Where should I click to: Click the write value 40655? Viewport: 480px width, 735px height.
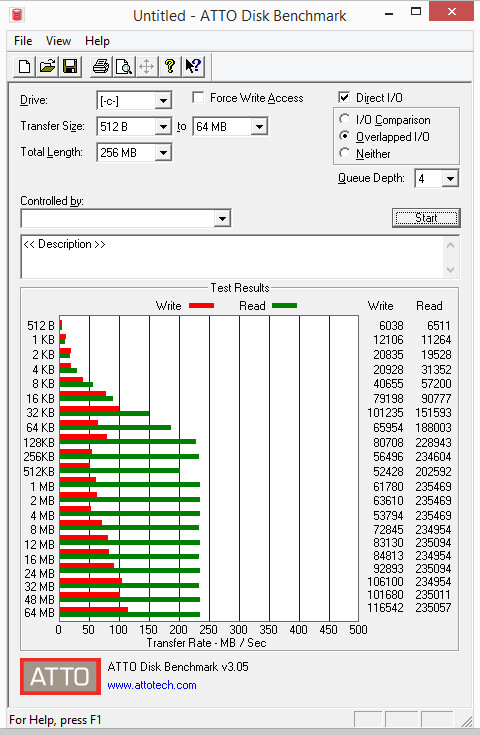[x=388, y=383]
